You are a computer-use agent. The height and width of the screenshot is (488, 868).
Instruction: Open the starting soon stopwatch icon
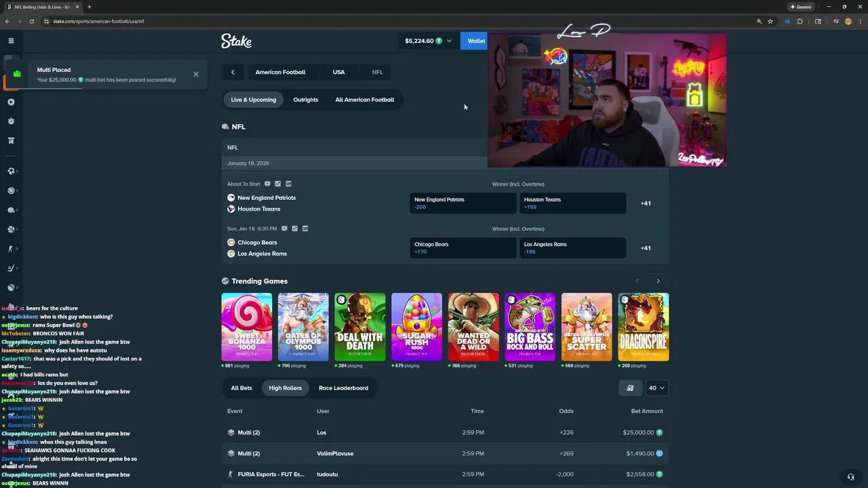11,121
